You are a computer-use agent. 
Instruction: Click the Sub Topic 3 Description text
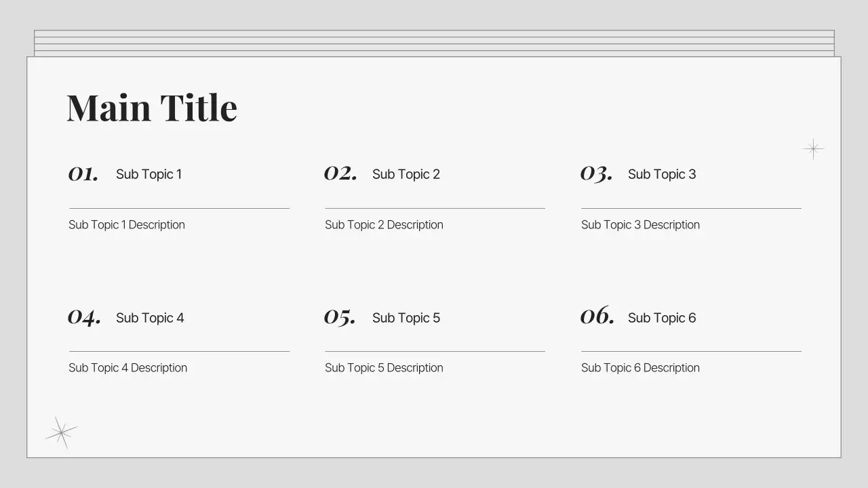point(640,225)
